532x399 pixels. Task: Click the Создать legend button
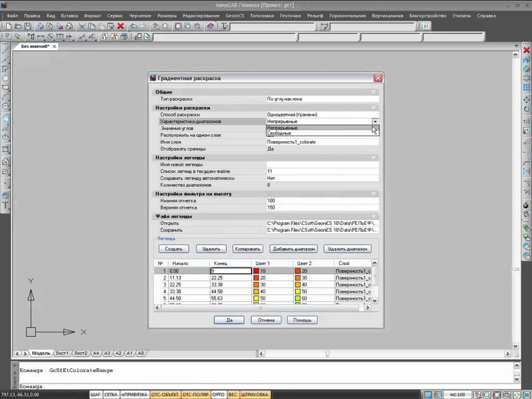pyautogui.click(x=173, y=249)
